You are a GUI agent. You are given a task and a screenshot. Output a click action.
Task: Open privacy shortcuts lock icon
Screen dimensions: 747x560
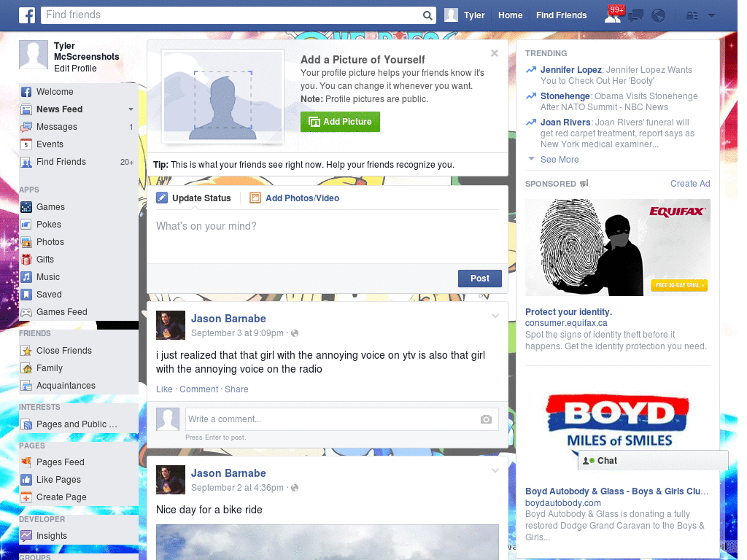(692, 16)
